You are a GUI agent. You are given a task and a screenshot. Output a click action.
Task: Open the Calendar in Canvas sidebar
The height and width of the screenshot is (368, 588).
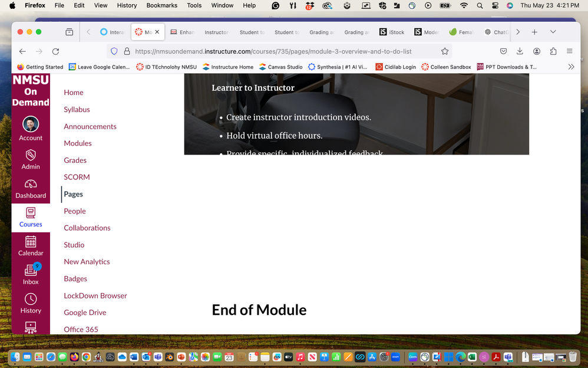point(31,247)
